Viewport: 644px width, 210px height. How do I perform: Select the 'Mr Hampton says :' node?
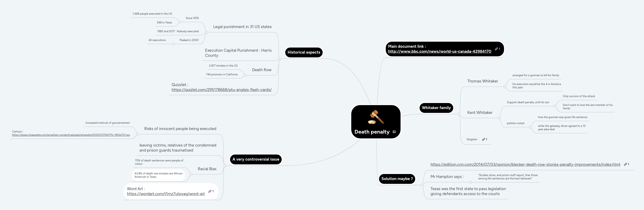click(447, 177)
